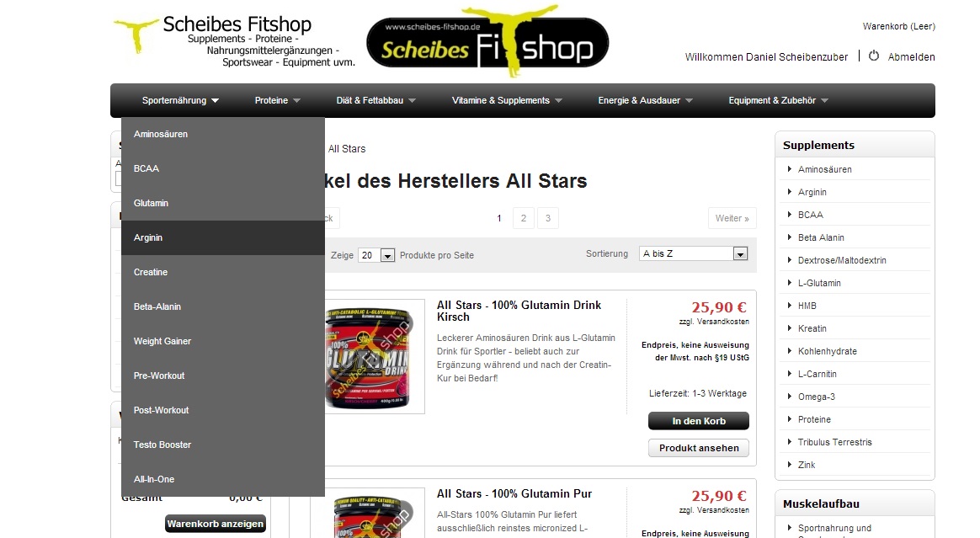Click the arrow bullet before HMB

coord(790,305)
